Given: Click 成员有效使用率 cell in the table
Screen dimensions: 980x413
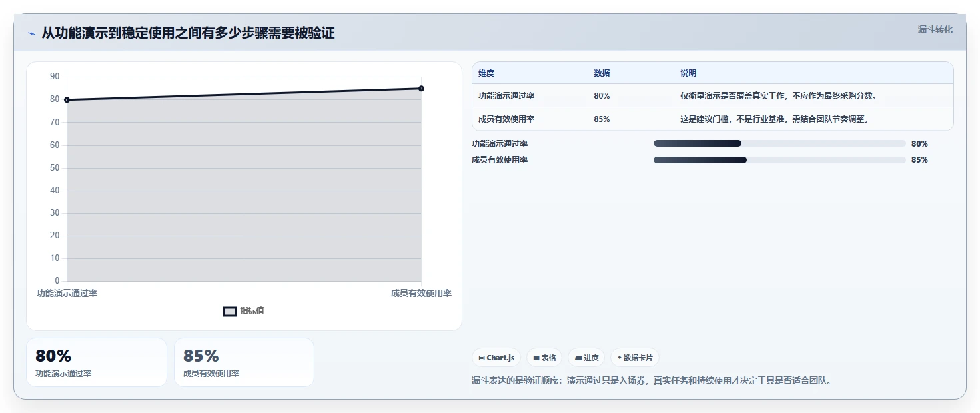Looking at the screenshot, I should (506, 119).
